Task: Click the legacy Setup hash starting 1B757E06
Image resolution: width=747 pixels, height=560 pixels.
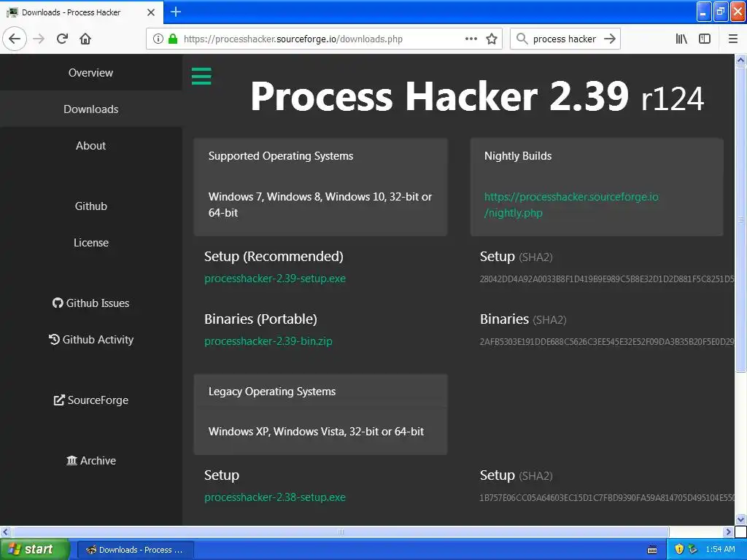Action: pos(607,497)
